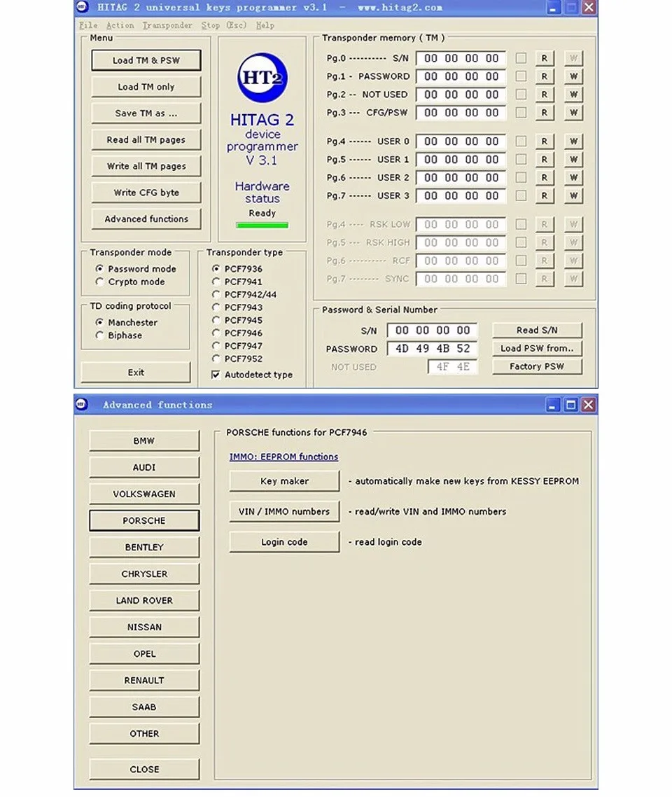Click Load TM & PSW button
This screenshot has width=672, height=797.
[146, 60]
